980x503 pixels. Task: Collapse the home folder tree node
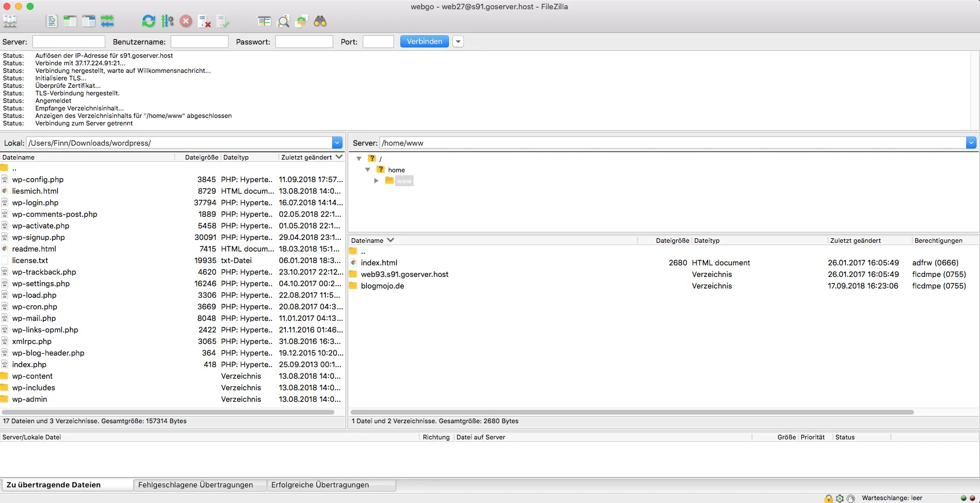(x=367, y=170)
